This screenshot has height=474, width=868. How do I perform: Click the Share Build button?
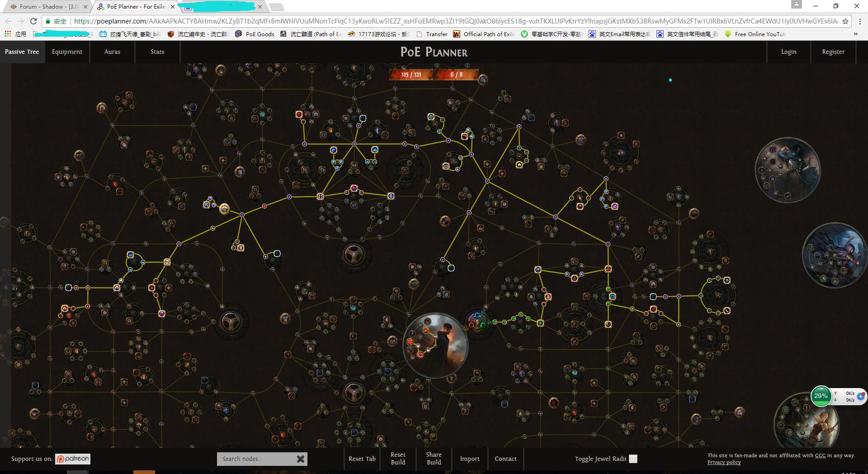point(434,459)
